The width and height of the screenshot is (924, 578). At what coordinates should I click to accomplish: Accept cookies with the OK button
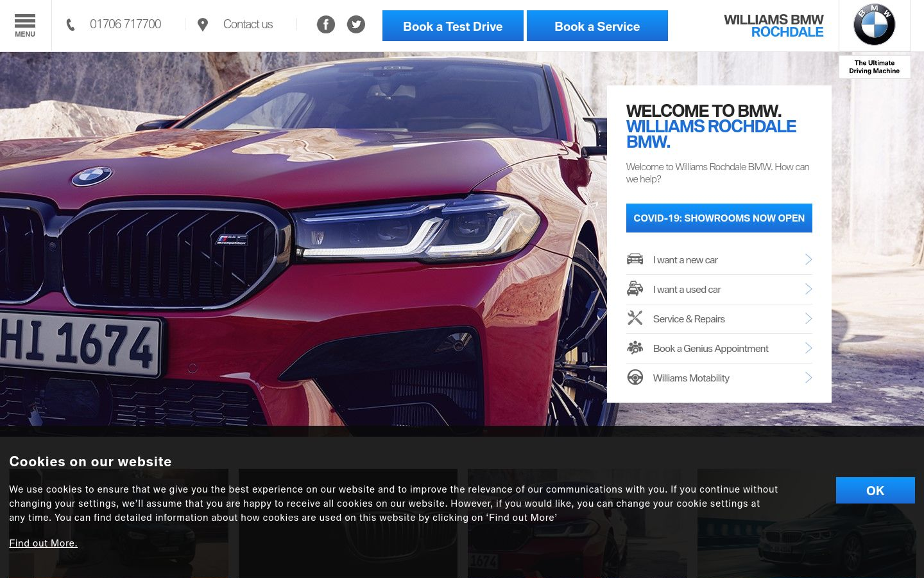[x=875, y=491]
